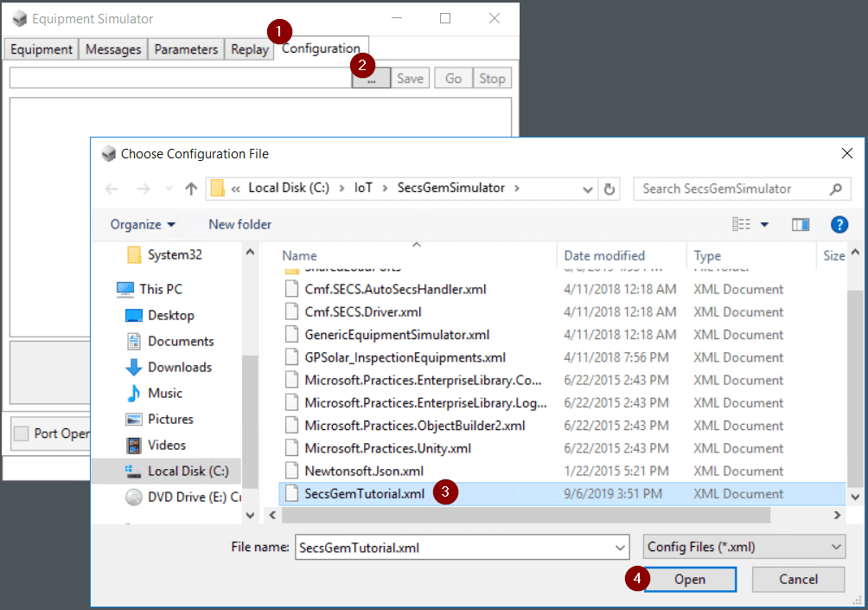Click the Open button

(690, 580)
